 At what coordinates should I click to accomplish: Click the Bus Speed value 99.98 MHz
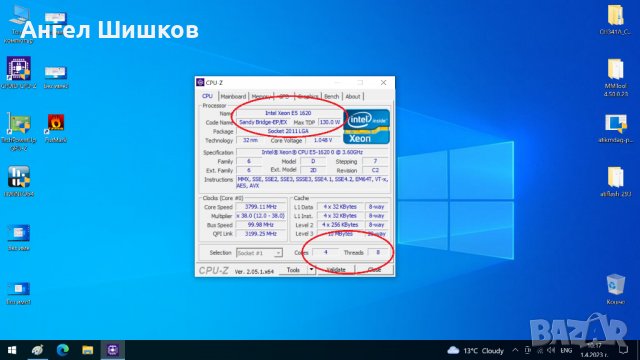260,225
